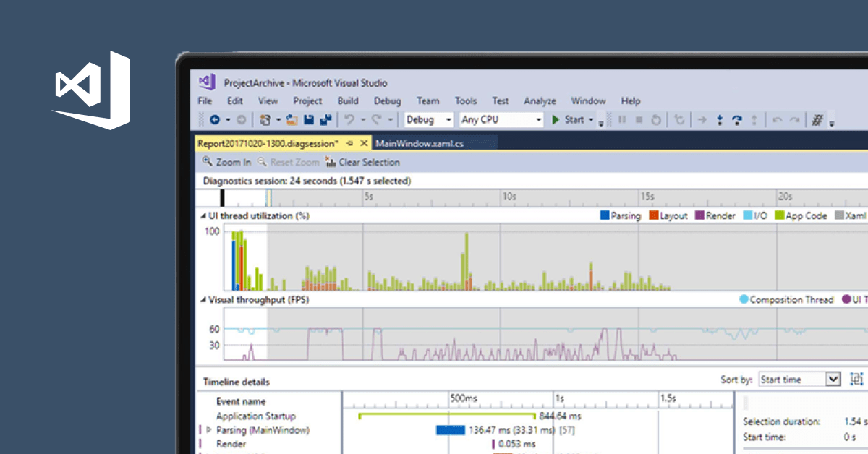Screen dimensions: 868x454
Task: Open the Navigate Backward history dropdown arrow
Action: pyautogui.click(x=228, y=120)
